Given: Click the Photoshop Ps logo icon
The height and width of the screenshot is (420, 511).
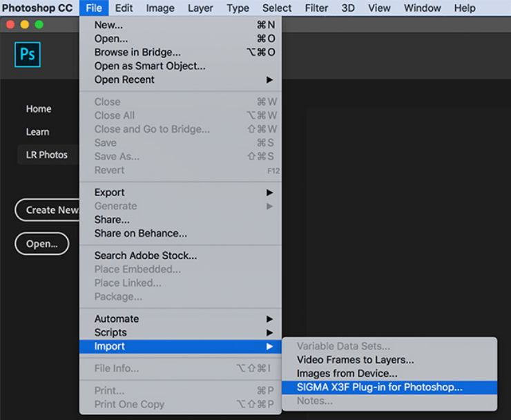Looking at the screenshot, I should pos(28,55).
